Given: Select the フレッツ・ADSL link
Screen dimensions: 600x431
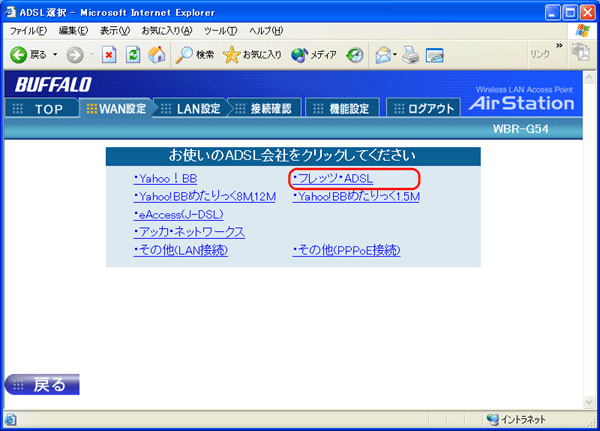Looking at the screenshot, I should point(333,179).
